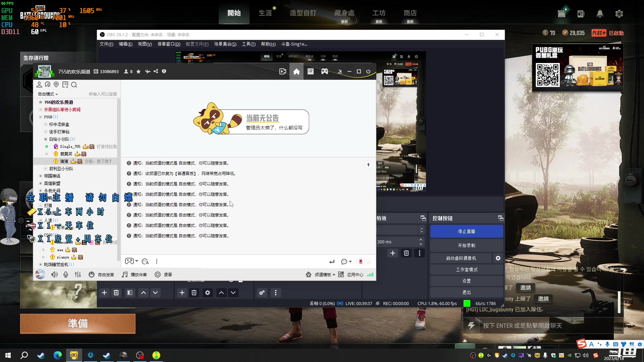Increase the 300 ms transition duration stepper

[421, 239]
